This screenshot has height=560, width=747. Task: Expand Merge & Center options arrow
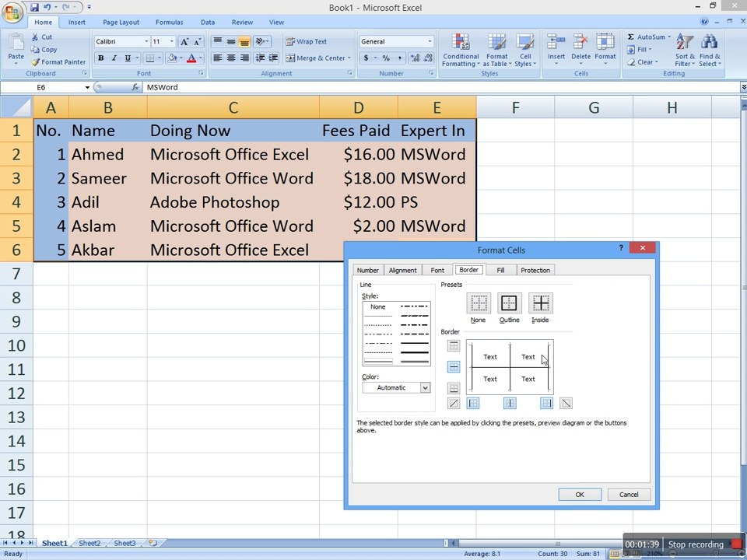click(x=349, y=58)
